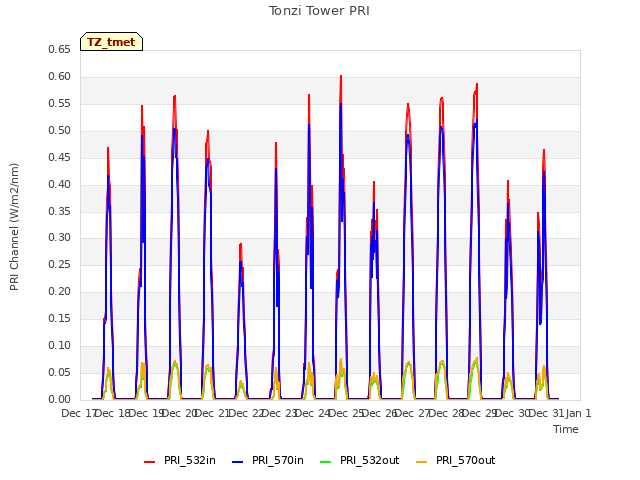Click the PRI_570out legend entry
Image resolution: width=640 pixels, height=480 pixels.
[x=456, y=460]
